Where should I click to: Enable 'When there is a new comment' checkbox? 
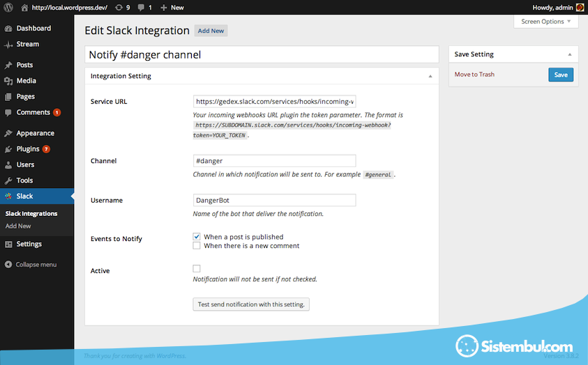tap(197, 246)
